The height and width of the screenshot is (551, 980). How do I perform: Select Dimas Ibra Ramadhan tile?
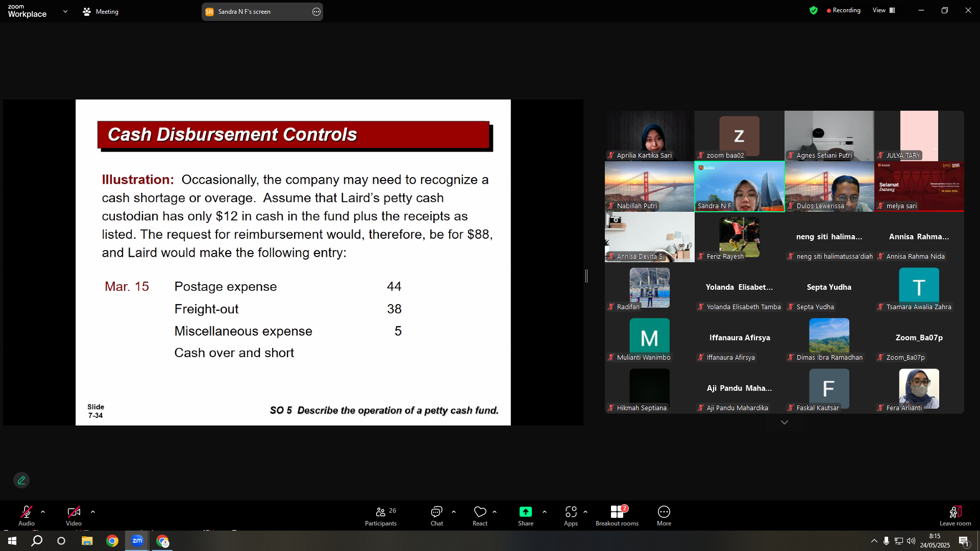click(829, 338)
